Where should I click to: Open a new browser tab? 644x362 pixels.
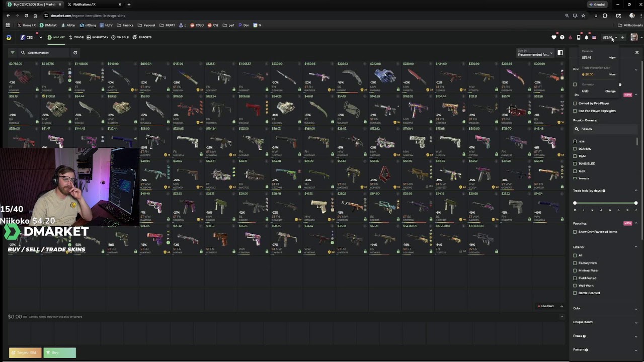pyautogui.click(x=129, y=5)
